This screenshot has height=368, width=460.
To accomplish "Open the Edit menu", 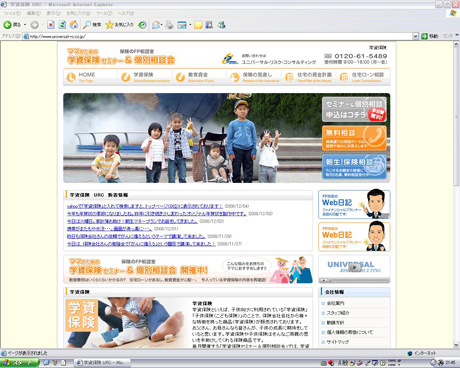I will 33,13.
